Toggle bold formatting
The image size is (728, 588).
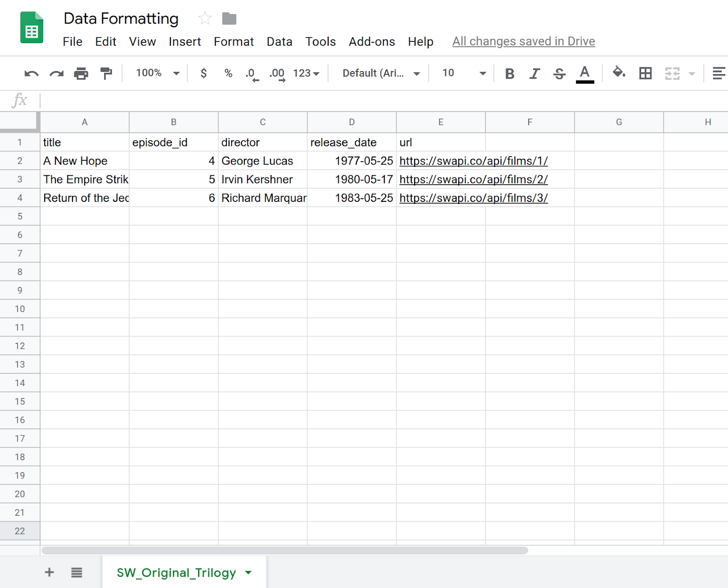(x=510, y=73)
